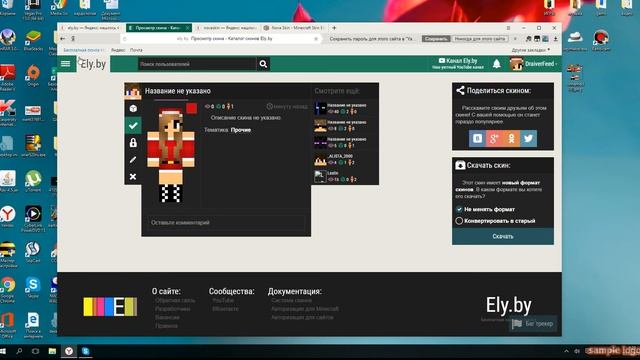The width and height of the screenshot is (640, 360).
Task: Click the footer link just below YouTube
Action: [225, 309]
